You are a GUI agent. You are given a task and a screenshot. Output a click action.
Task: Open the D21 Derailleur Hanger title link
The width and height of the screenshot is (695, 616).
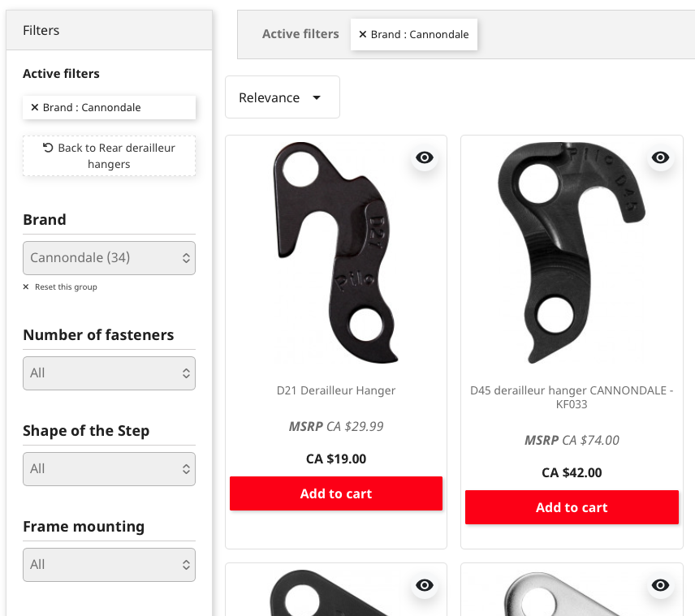pyautogui.click(x=336, y=390)
